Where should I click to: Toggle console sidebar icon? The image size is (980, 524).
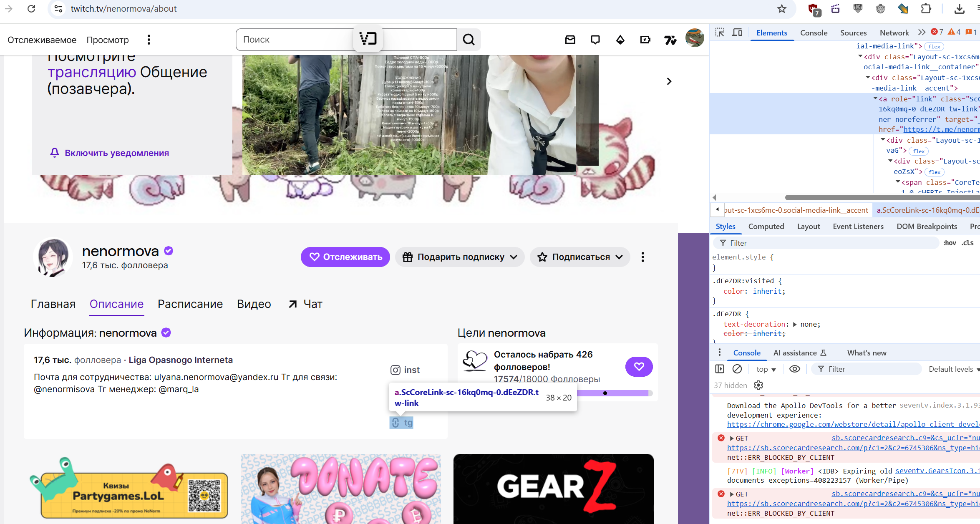720,369
